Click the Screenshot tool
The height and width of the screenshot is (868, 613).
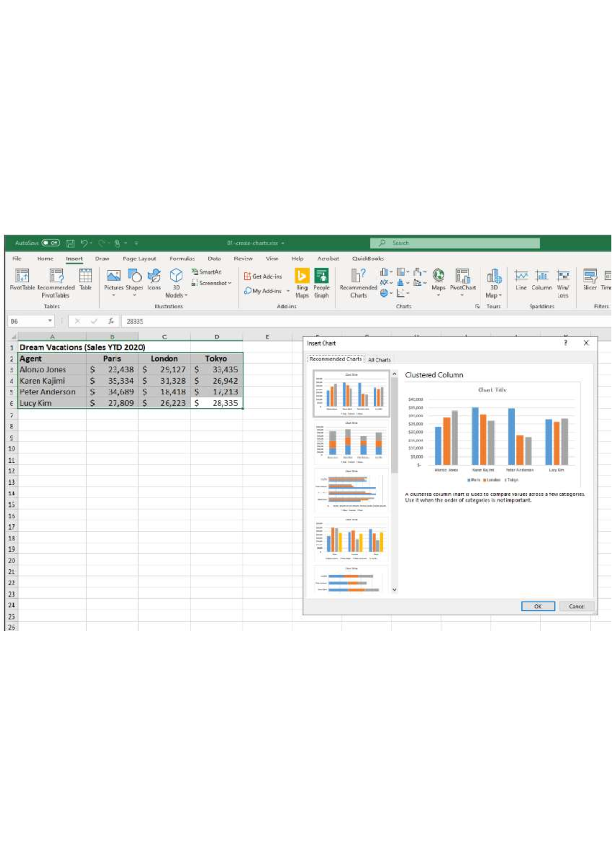[209, 283]
